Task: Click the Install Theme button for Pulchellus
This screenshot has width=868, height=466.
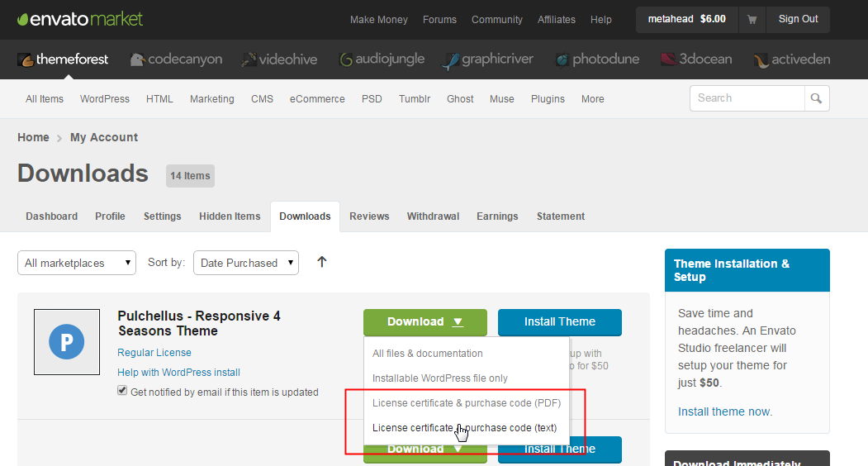Action: [560, 322]
